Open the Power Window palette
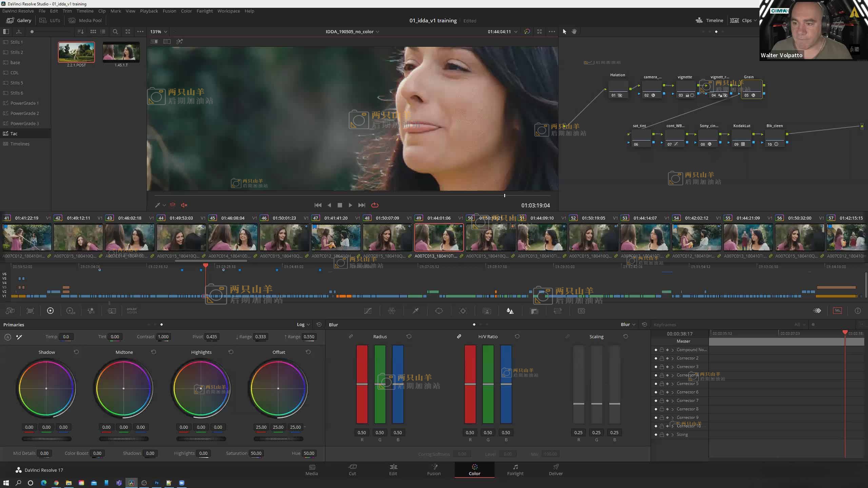 pos(439,311)
